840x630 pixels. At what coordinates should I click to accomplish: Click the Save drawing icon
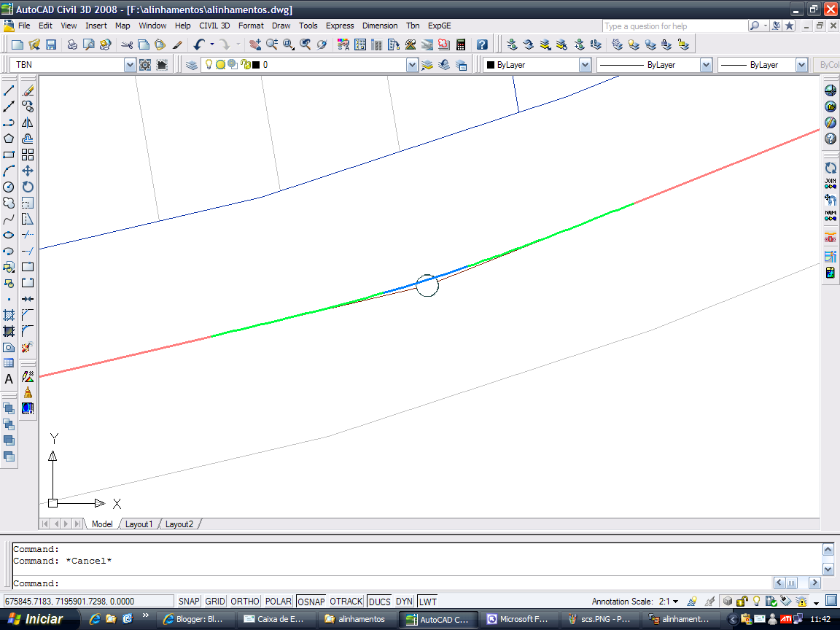click(51, 44)
